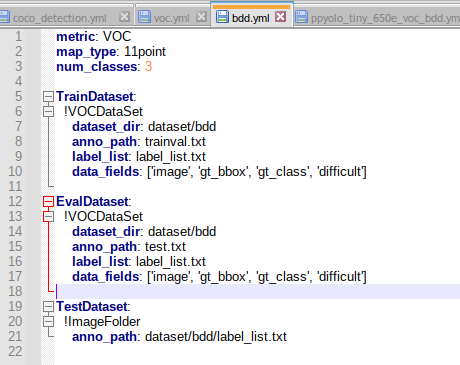
Task: Click the save icon on voc.yml tab
Action: [144, 17]
